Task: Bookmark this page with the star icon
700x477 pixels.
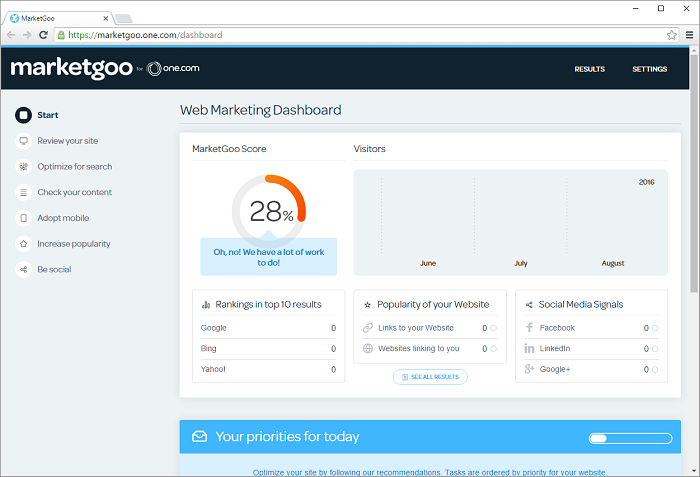Action: point(671,35)
